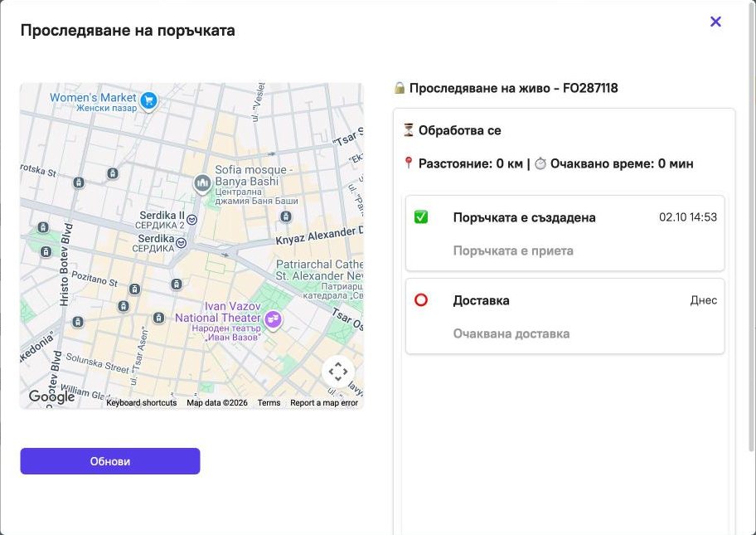Click the lock icon before Проследяване на живо

click(400, 88)
